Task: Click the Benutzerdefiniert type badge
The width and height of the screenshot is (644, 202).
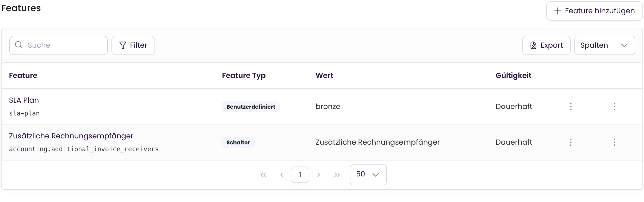Action: [x=251, y=107]
